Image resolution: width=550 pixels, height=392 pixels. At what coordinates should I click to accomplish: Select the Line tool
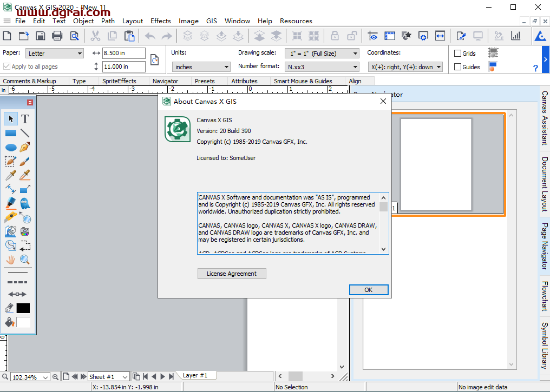coord(25,133)
